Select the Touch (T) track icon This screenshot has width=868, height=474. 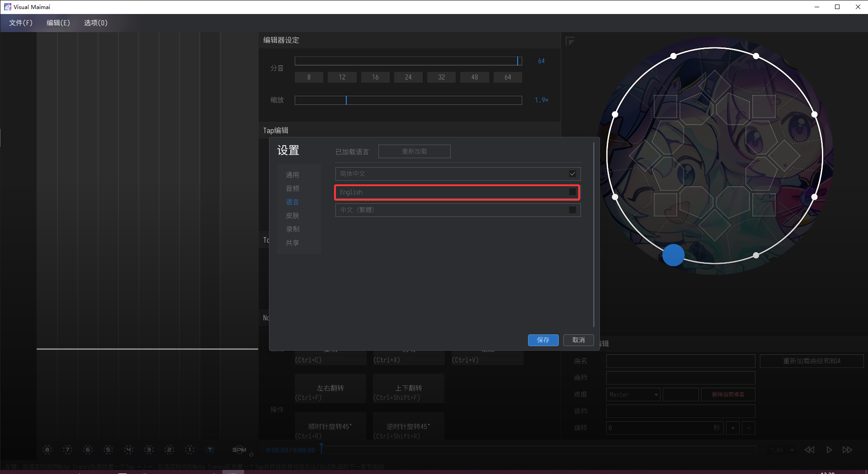click(211, 450)
